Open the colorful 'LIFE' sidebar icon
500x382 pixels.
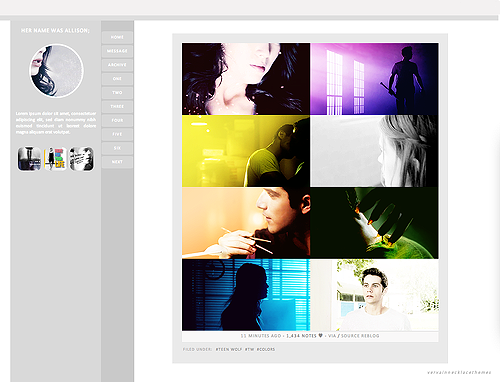point(55,159)
